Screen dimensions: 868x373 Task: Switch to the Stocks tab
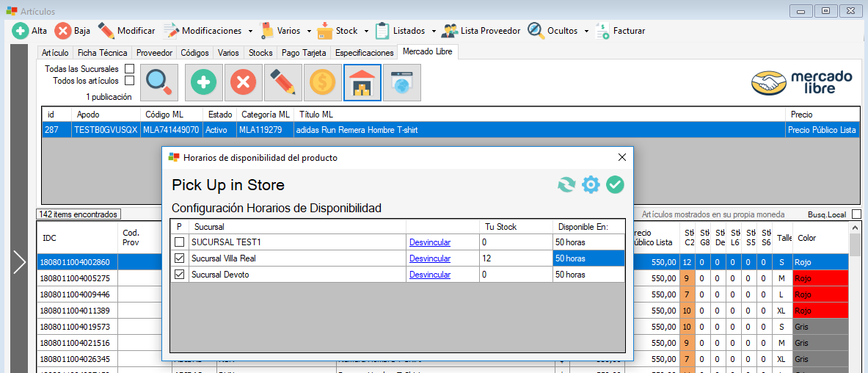coord(260,53)
